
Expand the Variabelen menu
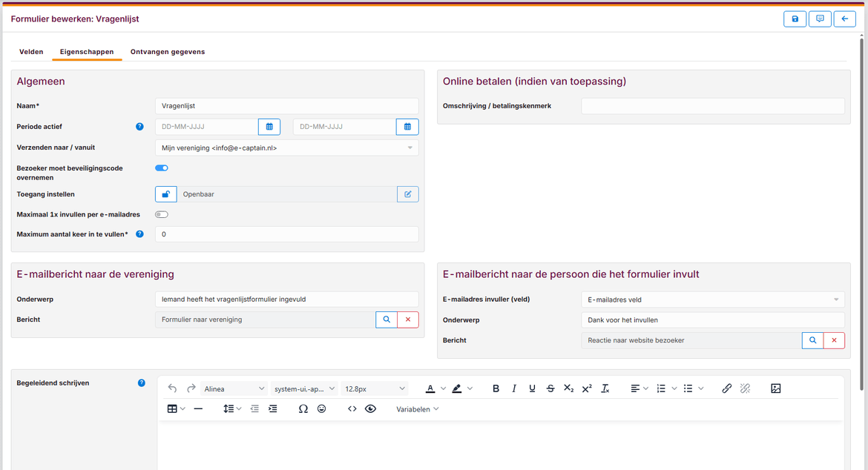click(x=417, y=409)
